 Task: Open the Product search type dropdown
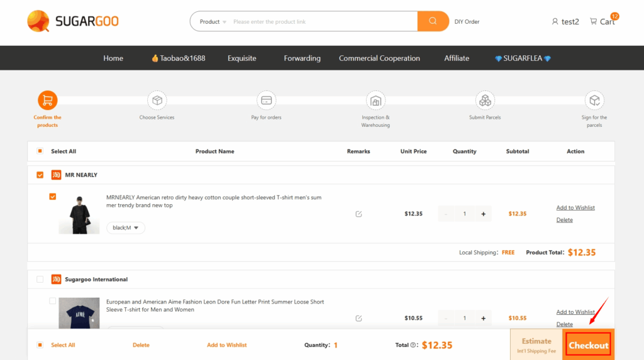coord(213,22)
